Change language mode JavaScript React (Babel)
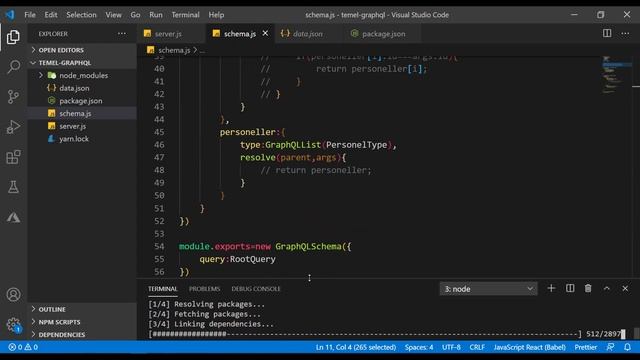The height and width of the screenshot is (360, 640). (529, 347)
